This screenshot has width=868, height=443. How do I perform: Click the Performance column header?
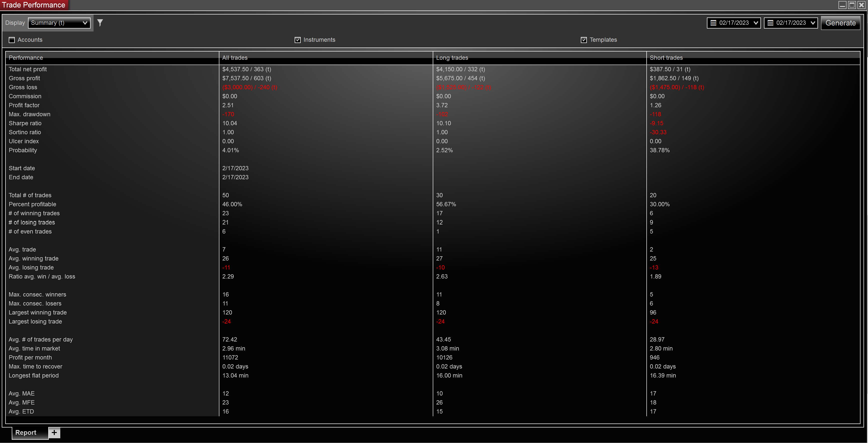[x=112, y=57]
